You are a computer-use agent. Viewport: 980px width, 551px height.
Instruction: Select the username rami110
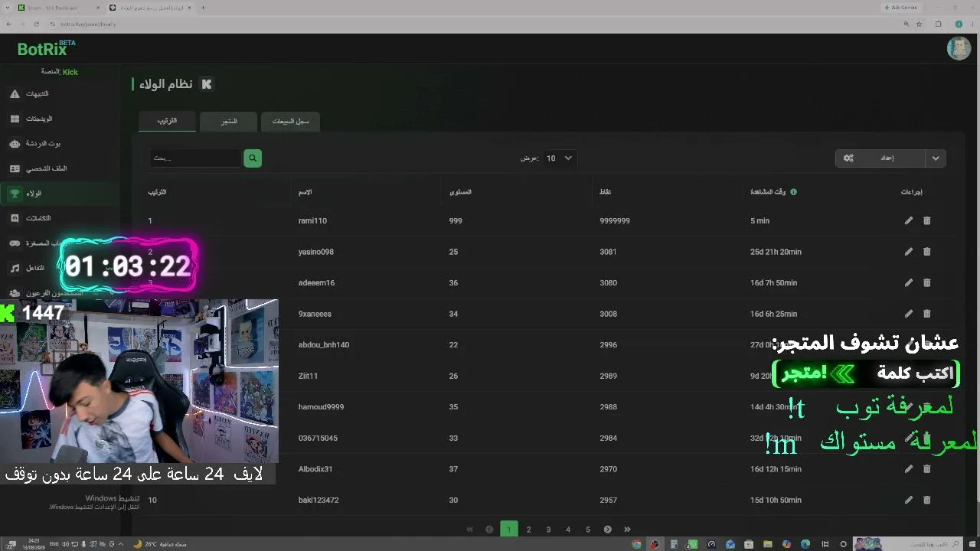coord(312,220)
